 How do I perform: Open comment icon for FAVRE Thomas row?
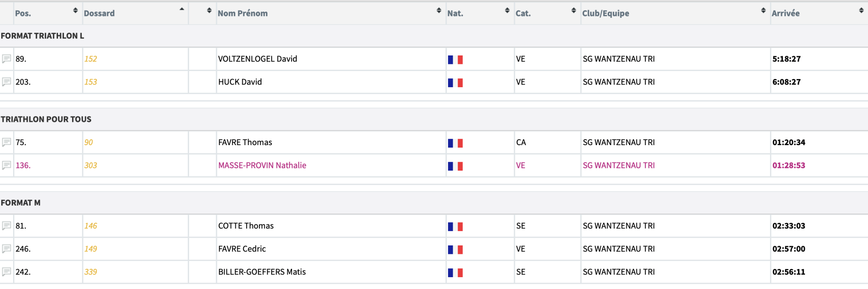coord(6,142)
